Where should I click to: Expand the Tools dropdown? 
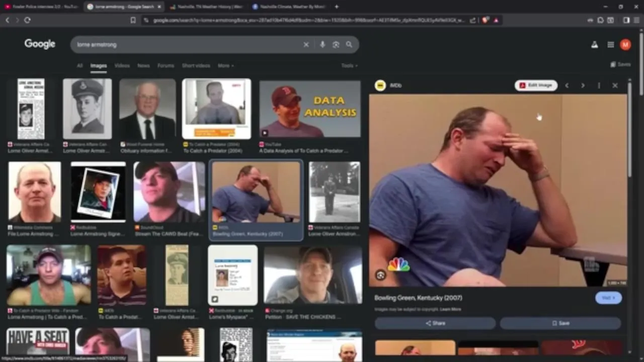point(349,66)
